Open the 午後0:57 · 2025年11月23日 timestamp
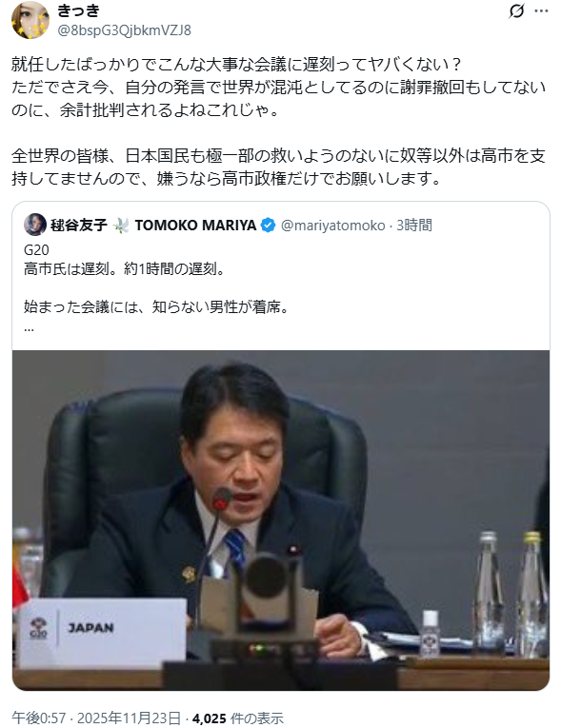The height and width of the screenshot is (728, 561). point(96,718)
